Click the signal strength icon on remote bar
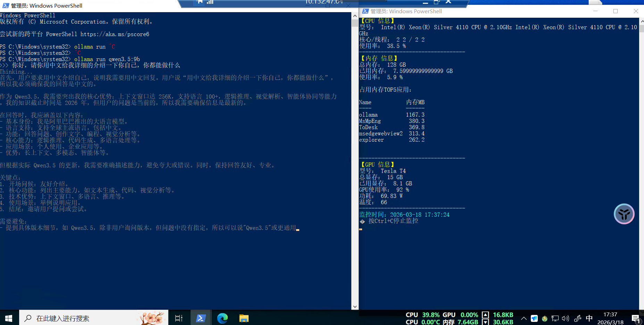Image resolution: width=644 pixels, height=325 pixels. [x=210, y=2]
